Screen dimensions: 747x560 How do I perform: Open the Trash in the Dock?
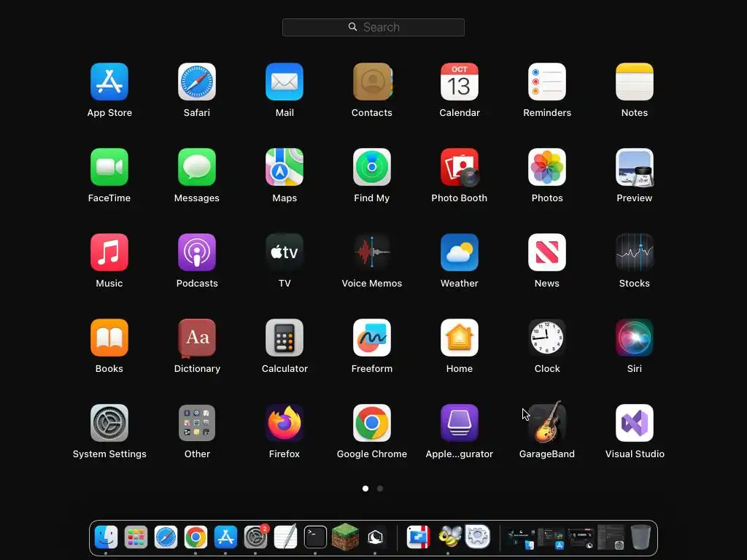640,537
